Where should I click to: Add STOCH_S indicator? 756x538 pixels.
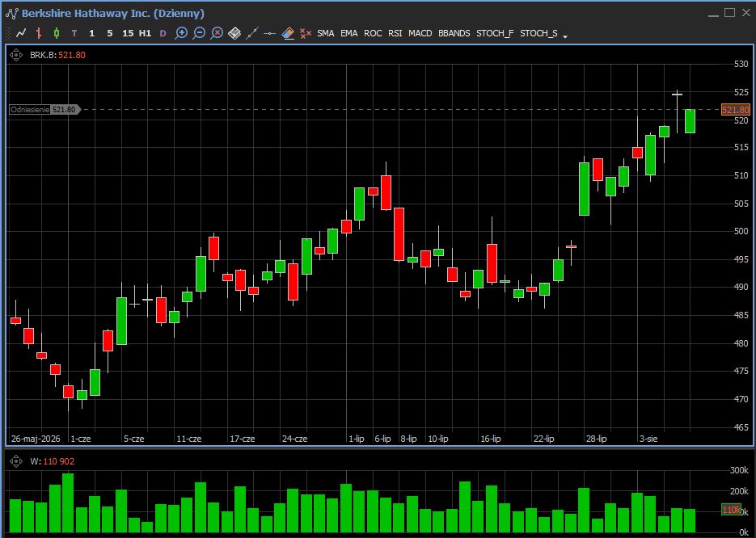[538, 33]
